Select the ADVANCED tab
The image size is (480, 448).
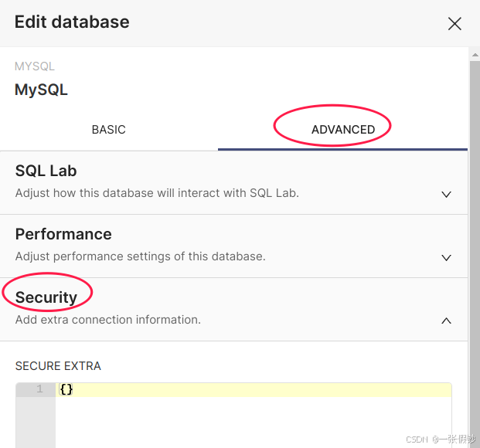[x=343, y=130]
